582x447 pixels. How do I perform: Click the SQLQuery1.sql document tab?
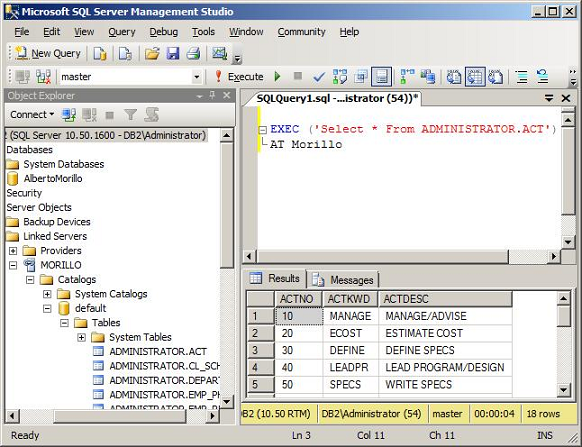point(337,99)
